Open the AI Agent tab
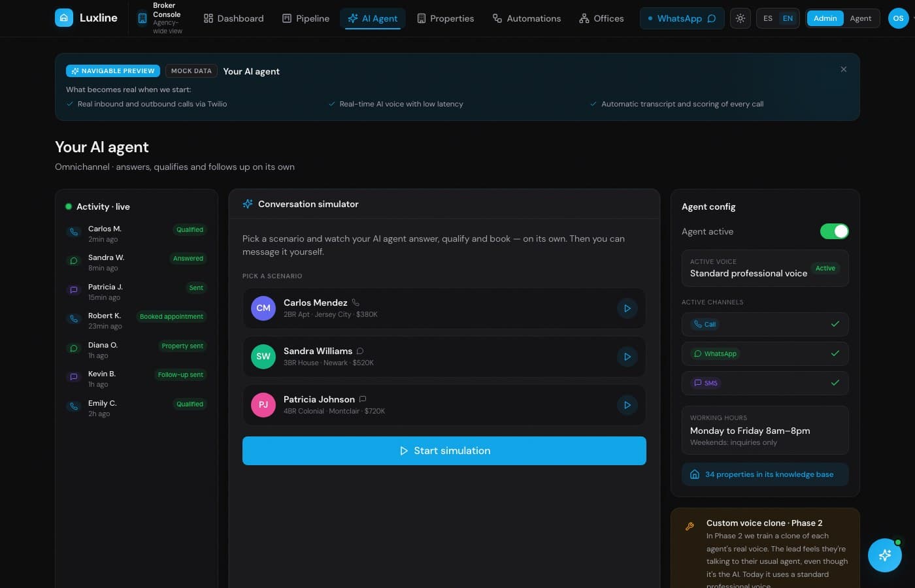 click(x=373, y=18)
